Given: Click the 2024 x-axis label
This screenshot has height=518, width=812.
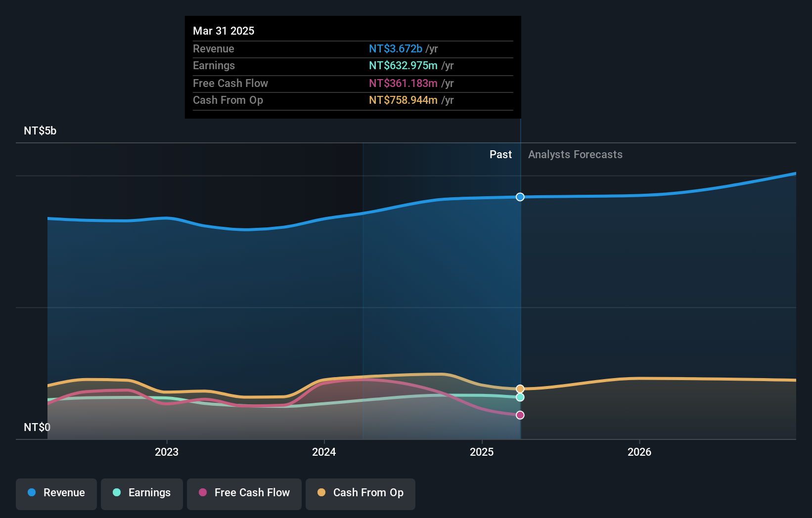Looking at the screenshot, I should click(324, 452).
